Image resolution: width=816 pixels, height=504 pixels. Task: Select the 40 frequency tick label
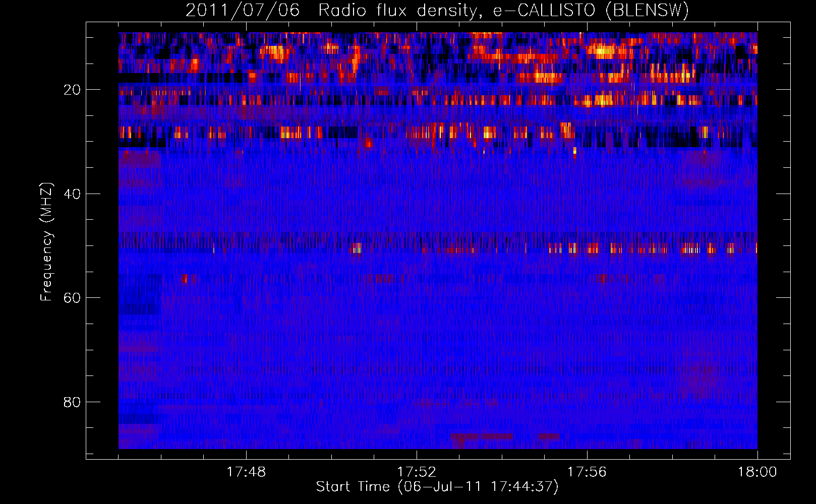[x=72, y=194]
